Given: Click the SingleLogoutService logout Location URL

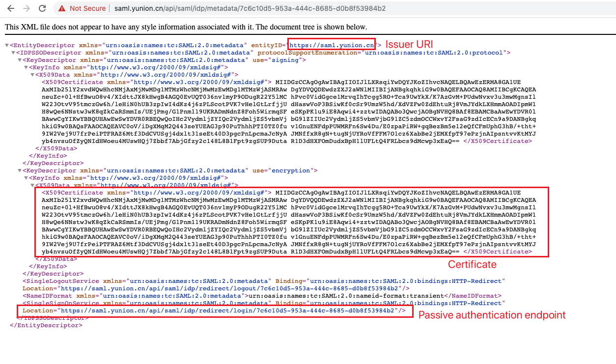Looking at the screenshot, I should tap(230, 288).
